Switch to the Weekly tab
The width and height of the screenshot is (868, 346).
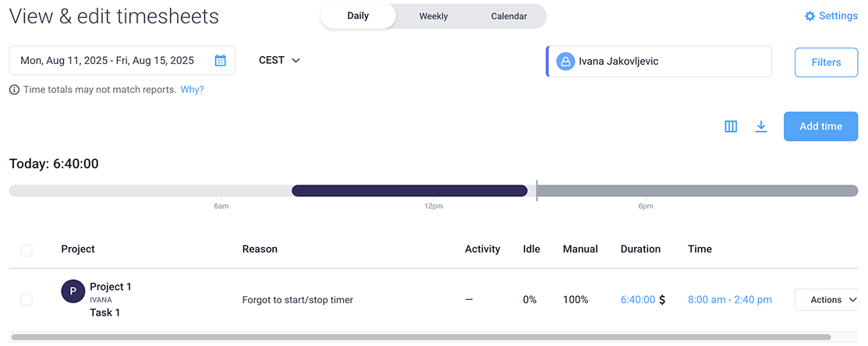click(x=433, y=16)
